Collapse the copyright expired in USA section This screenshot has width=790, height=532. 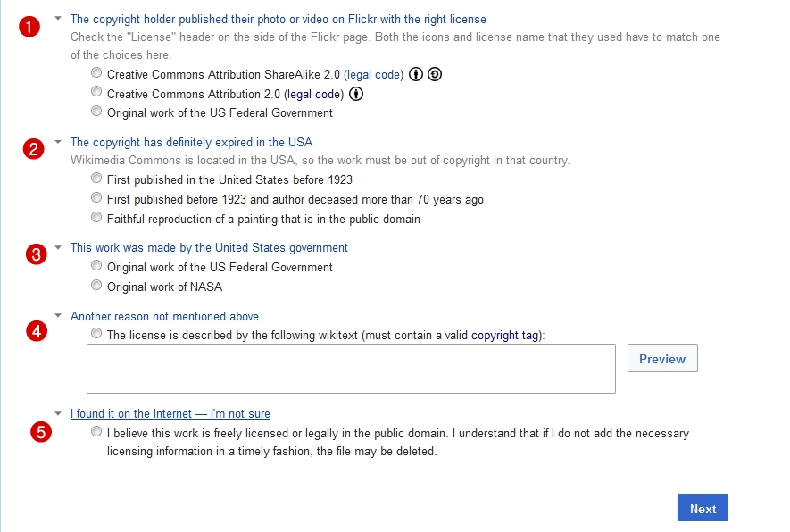click(58, 141)
